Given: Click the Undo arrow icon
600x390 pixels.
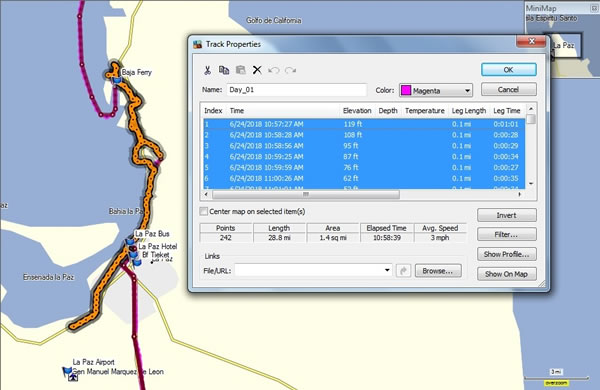Looking at the screenshot, I should (x=274, y=70).
